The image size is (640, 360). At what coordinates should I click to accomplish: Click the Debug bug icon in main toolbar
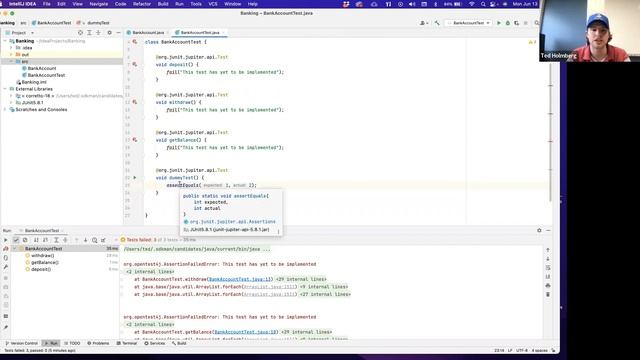pyautogui.click(x=508, y=23)
